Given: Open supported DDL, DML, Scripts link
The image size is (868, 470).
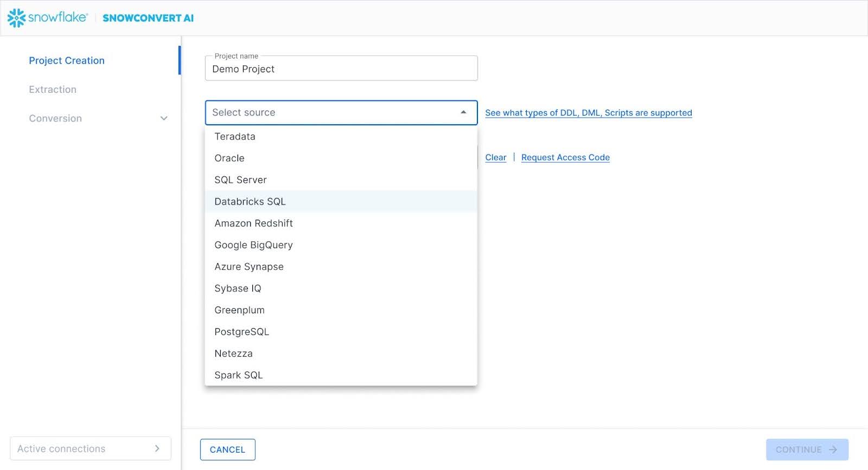Looking at the screenshot, I should click(588, 113).
